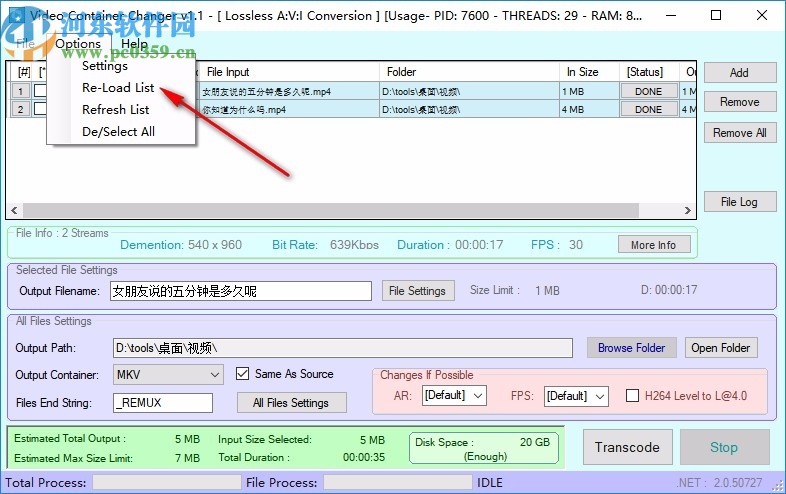Image resolution: width=786 pixels, height=494 pixels.
Task: Click the Disk Space 20 GB indicator
Action: click(x=484, y=448)
